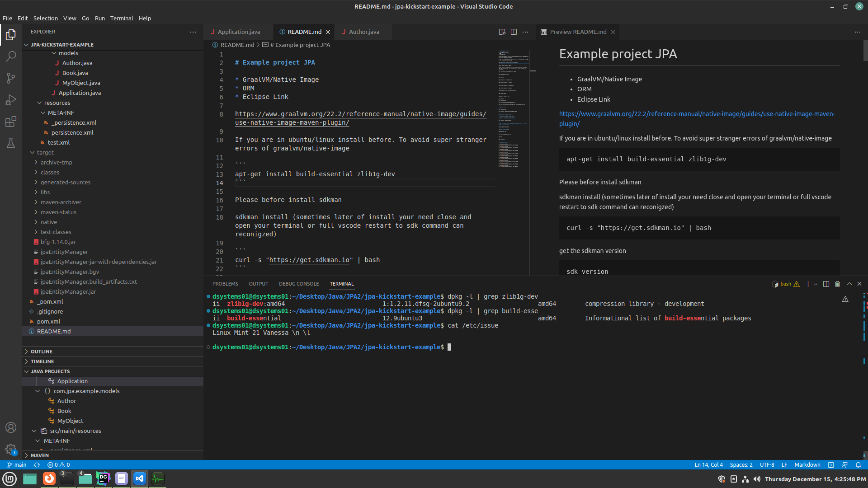Image resolution: width=868 pixels, height=488 pixels.
Task: Collapse the target folder
Action: pos(45,153)
